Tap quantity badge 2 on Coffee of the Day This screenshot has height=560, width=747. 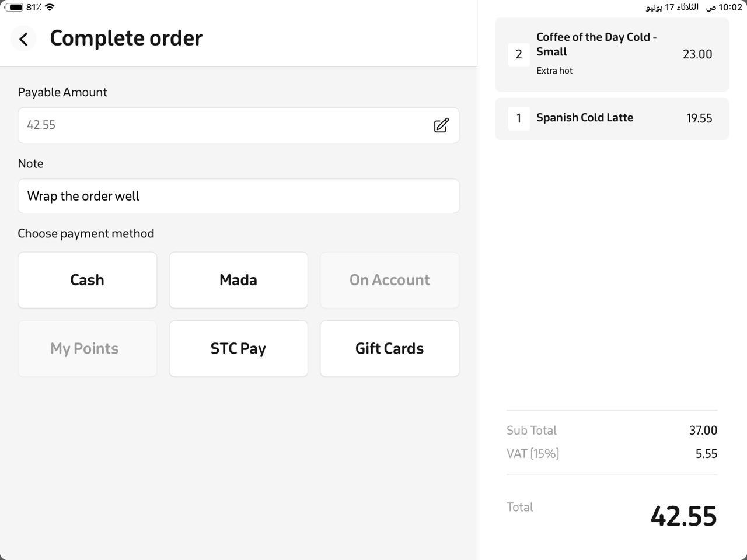[x=519, y=54]
